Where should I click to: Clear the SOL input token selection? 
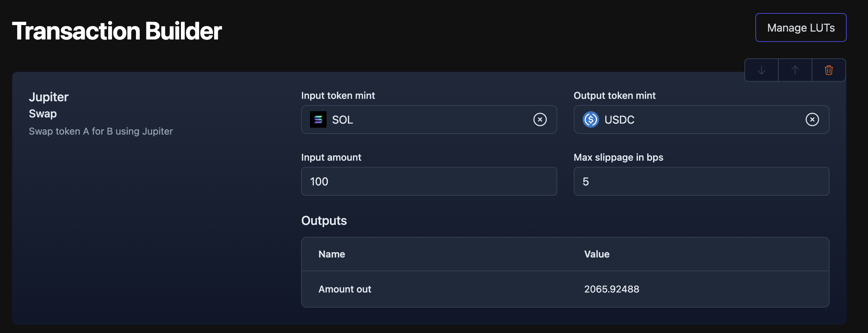point(540,119)
